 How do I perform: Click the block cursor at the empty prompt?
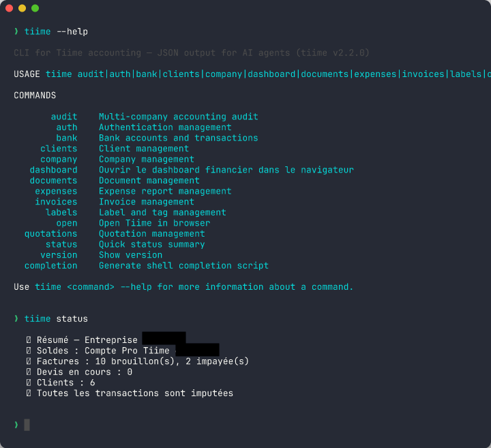tap(27, 425)
